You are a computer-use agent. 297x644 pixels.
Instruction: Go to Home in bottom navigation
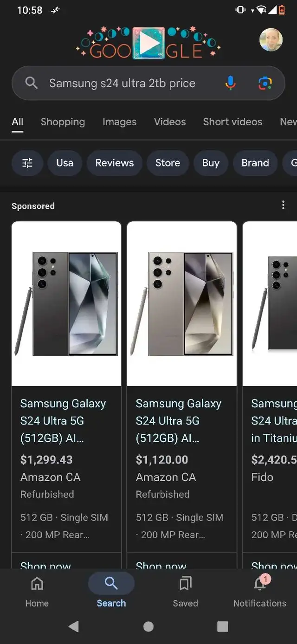pos(37,592)
